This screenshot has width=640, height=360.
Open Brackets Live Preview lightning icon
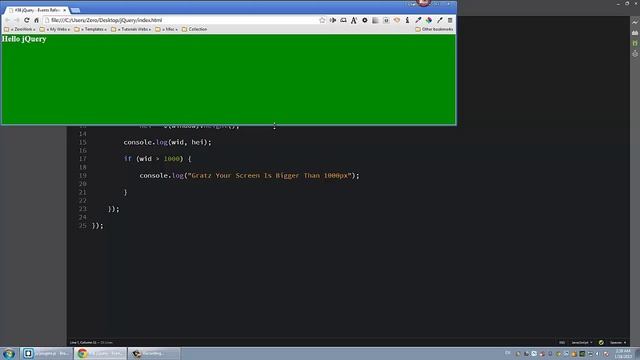[x=635, y=22]
